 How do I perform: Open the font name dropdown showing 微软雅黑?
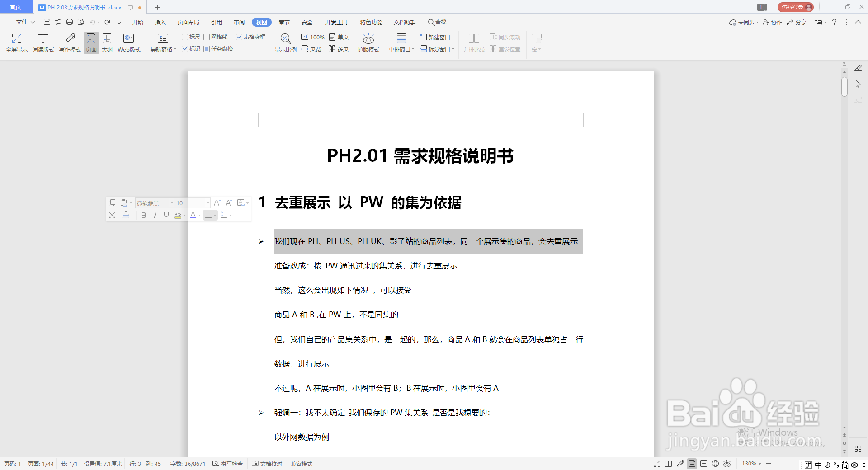tap(171, 203)
